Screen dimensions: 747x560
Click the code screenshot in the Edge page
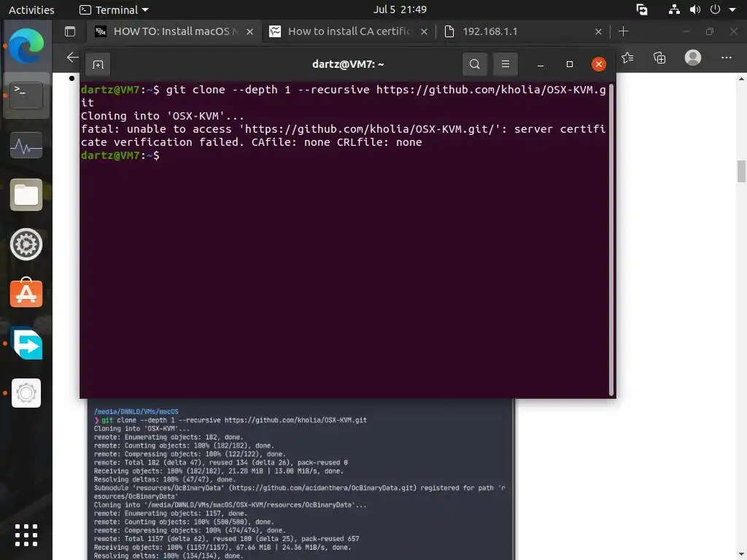pos(300,480)
